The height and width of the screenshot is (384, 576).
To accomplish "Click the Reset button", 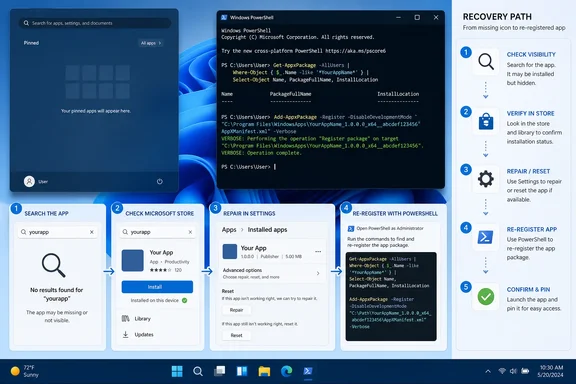I will 237,335.
